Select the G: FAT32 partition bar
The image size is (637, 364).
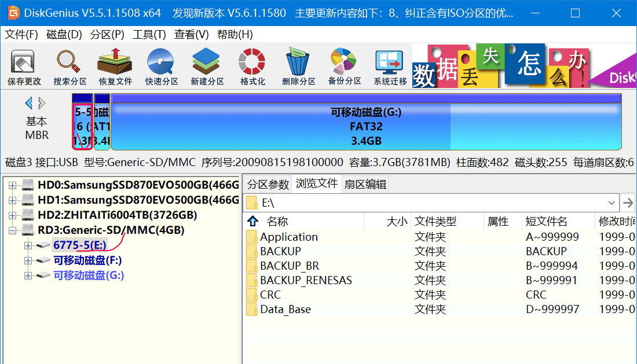(365, 126)
